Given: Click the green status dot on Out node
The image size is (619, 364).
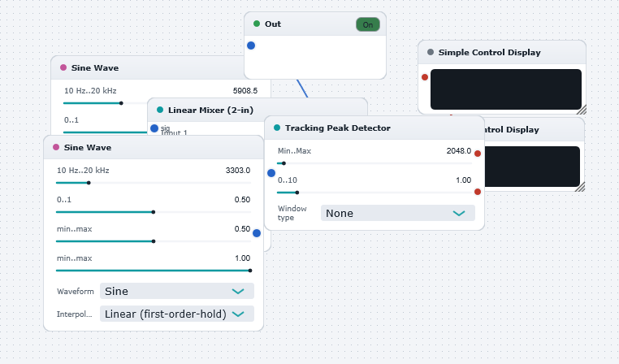Looking at the screenshot, I should 257,24.
